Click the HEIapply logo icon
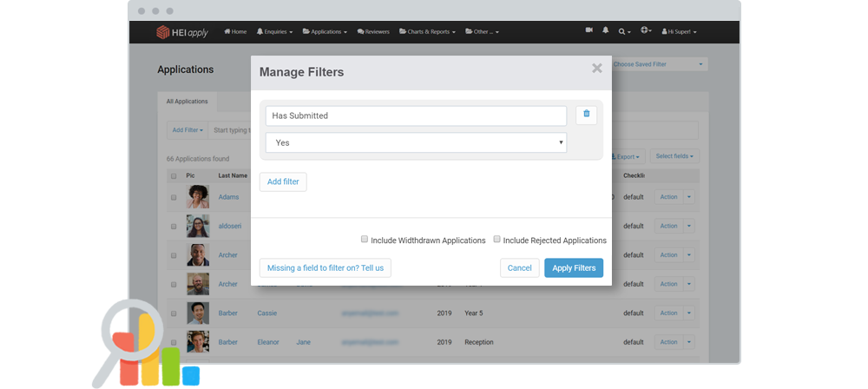Image resolution: width=868 pixels, height=389 pixels. tap(162, 32)
